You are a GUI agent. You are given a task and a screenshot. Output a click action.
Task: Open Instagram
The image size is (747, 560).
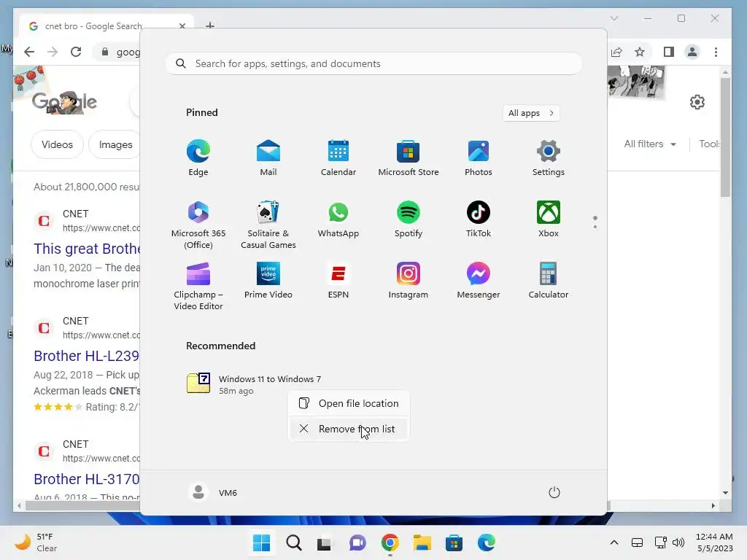click(409, 281)
